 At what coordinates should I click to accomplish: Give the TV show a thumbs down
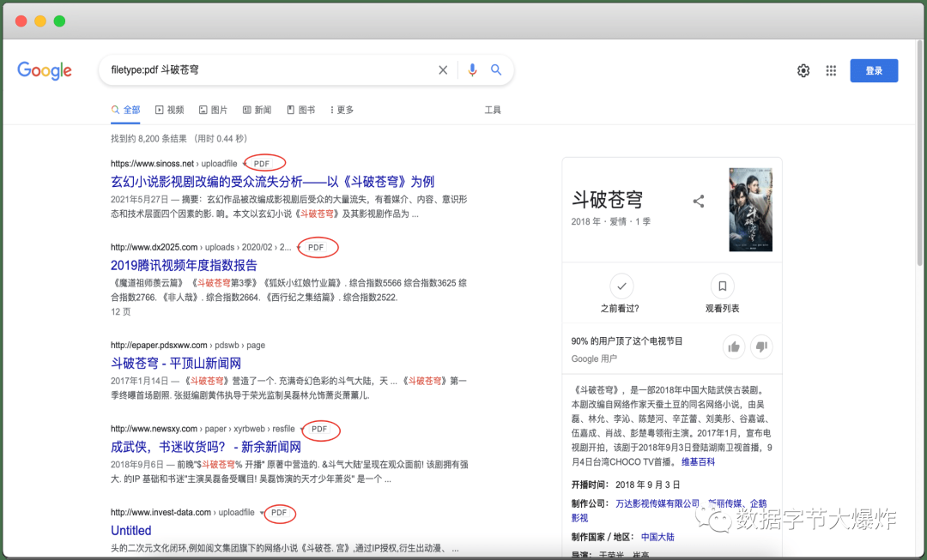[x=761, y=346]
